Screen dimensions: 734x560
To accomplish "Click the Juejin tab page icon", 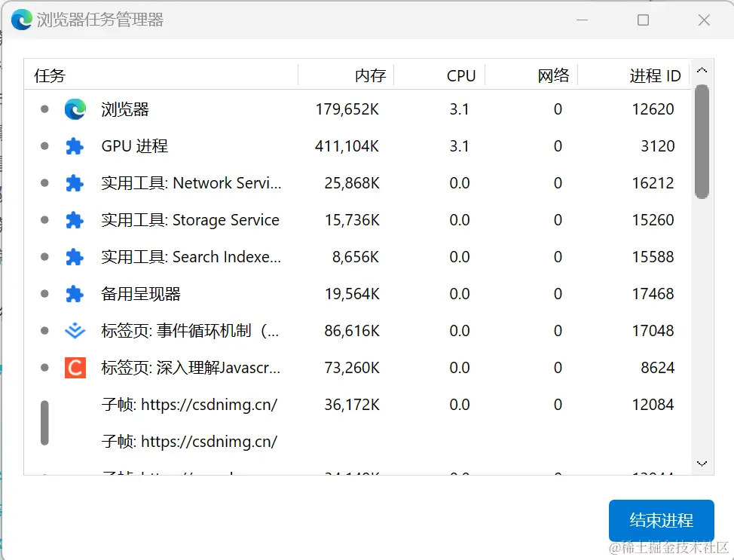I will 75,331.
